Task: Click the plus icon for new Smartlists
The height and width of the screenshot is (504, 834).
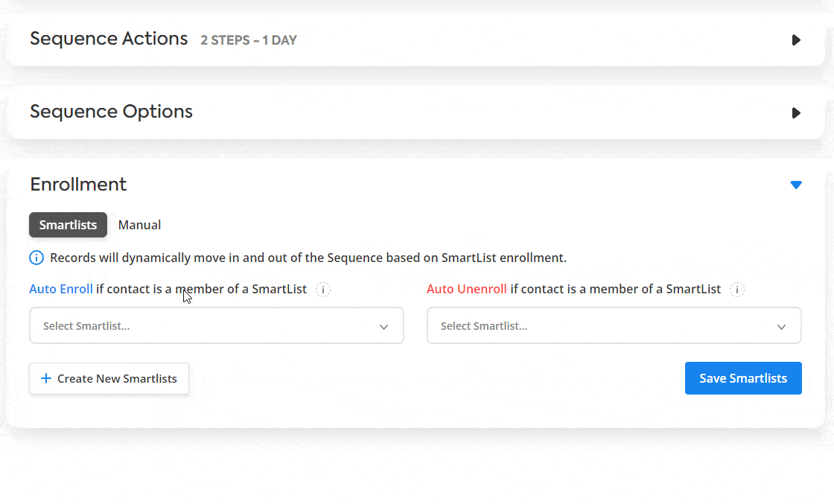Action: coord(46,378)
